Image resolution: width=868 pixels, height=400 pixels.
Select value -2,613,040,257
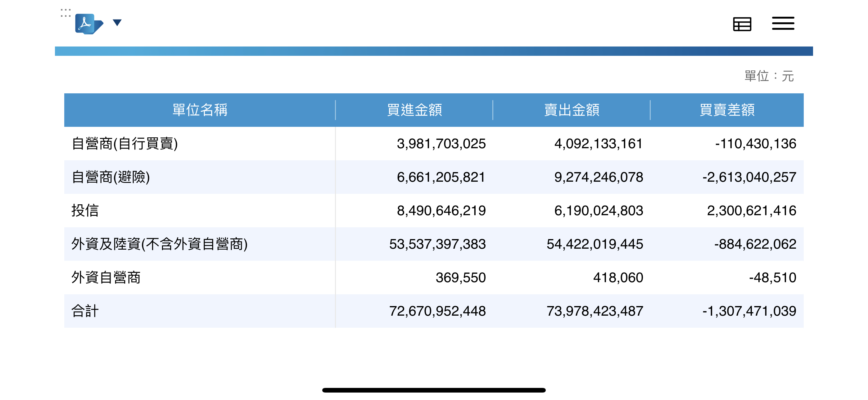click(x=749, y=177)
